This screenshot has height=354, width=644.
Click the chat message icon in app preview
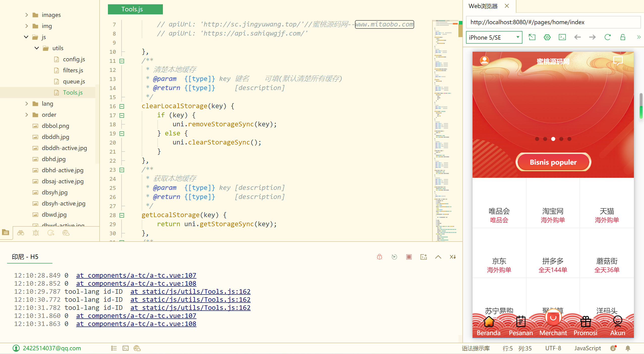618,61
